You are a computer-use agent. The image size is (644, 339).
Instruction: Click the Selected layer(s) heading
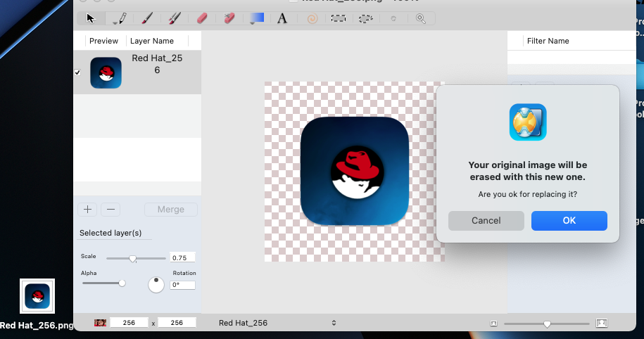tap(111, 233)
